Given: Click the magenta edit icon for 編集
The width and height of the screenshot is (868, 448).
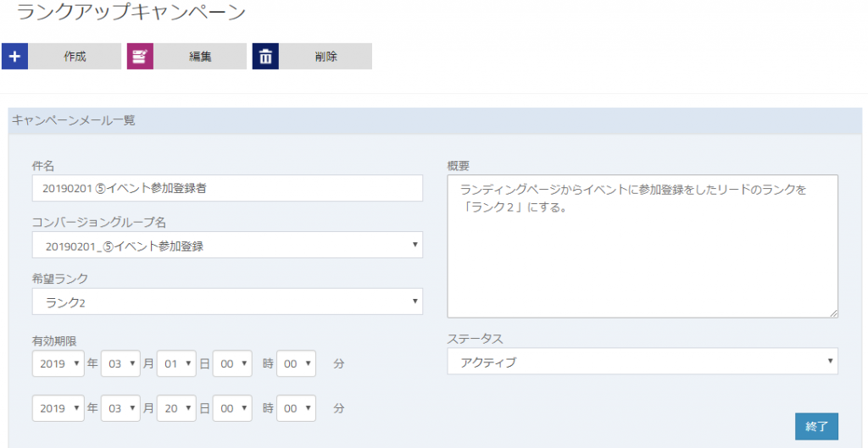Looking at the screenshot, I should [140, 57].
